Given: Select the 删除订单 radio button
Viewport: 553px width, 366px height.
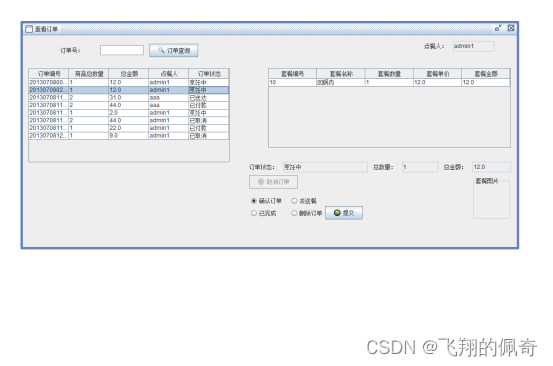Looking at the screenshot, I should coord(294,213).
